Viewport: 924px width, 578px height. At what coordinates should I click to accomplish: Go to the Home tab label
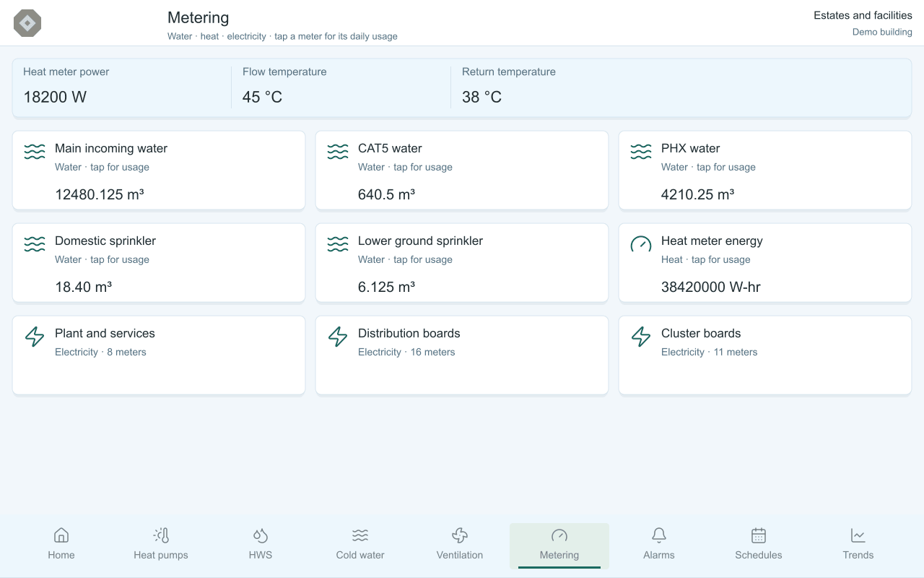[x=61, y=555]
